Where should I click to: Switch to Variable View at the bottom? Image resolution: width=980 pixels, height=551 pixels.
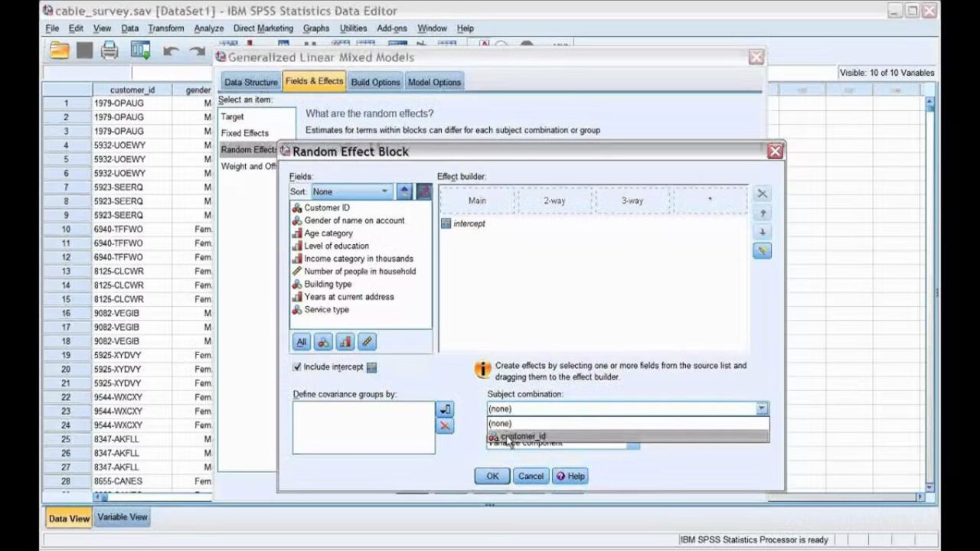(122, 517)
